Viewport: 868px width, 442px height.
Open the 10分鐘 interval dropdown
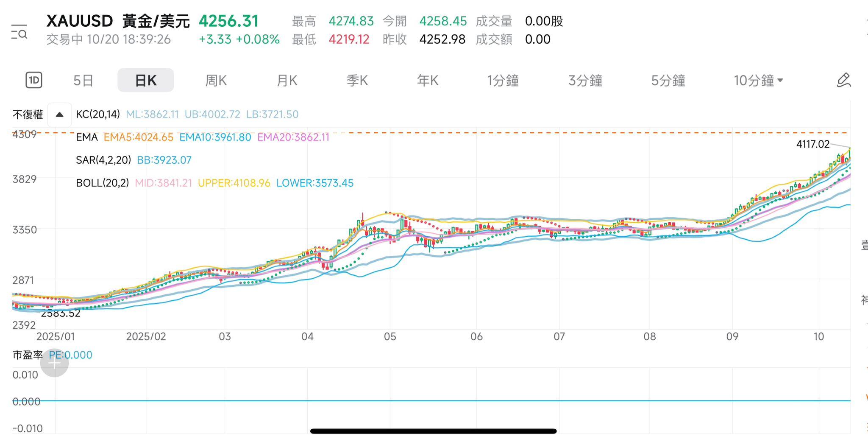(758, 80)
